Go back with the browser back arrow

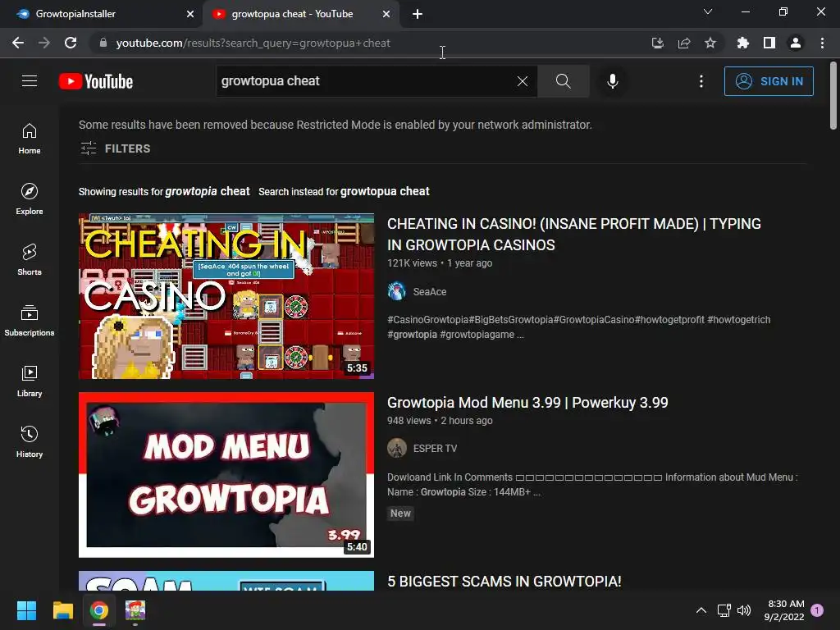(18, 43)
